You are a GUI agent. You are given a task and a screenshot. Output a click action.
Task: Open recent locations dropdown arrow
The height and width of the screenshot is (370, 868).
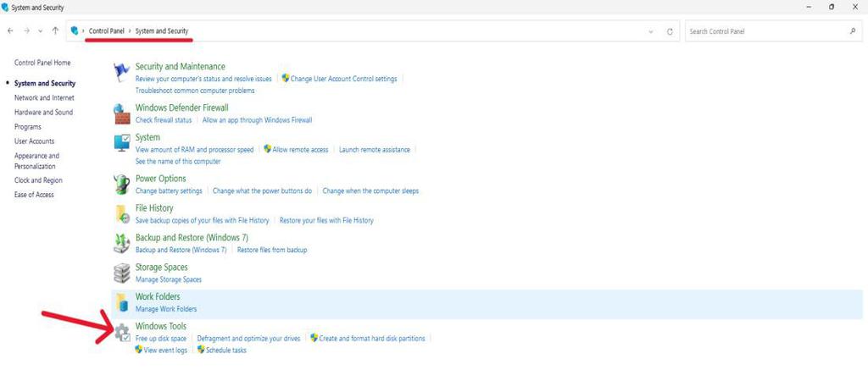pos(41,31)
